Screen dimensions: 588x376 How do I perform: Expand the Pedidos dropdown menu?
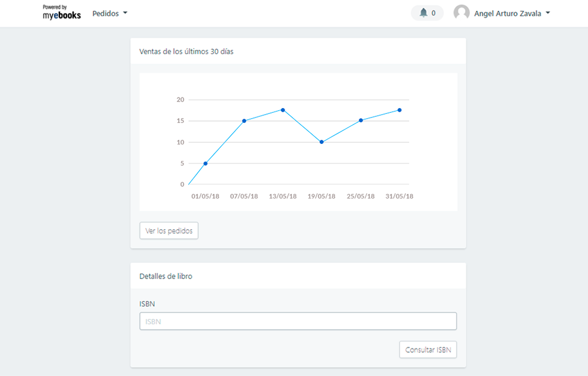point(109,13)
